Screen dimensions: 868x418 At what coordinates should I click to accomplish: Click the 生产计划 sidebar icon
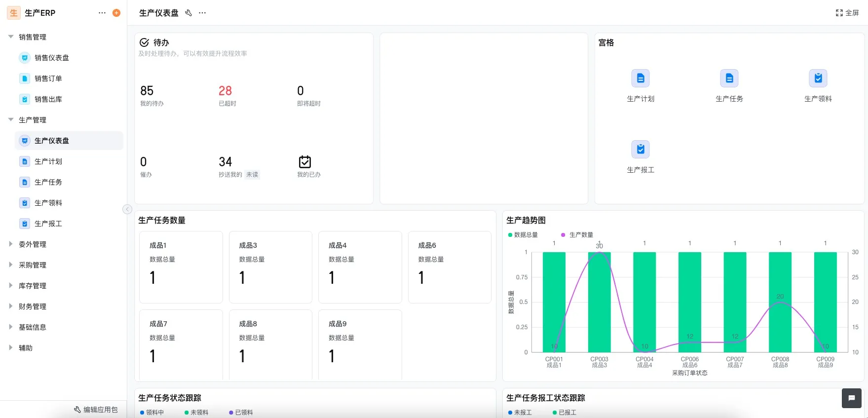tap(25, 161)
